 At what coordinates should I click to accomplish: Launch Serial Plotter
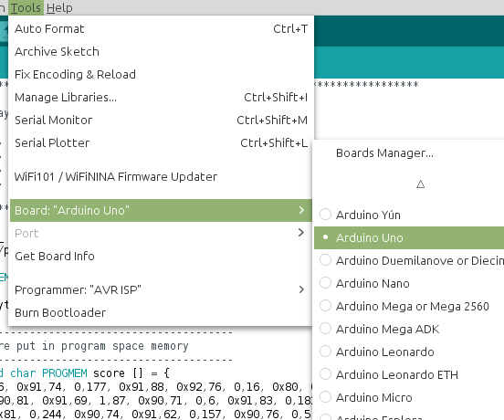point(161,143)
